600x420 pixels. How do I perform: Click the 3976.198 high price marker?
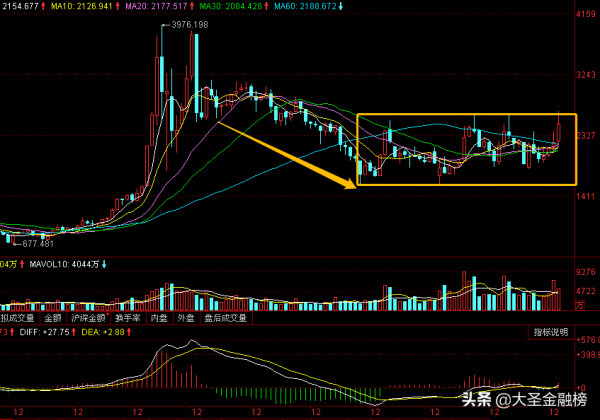pyautogui.click(x=190, y=25)
